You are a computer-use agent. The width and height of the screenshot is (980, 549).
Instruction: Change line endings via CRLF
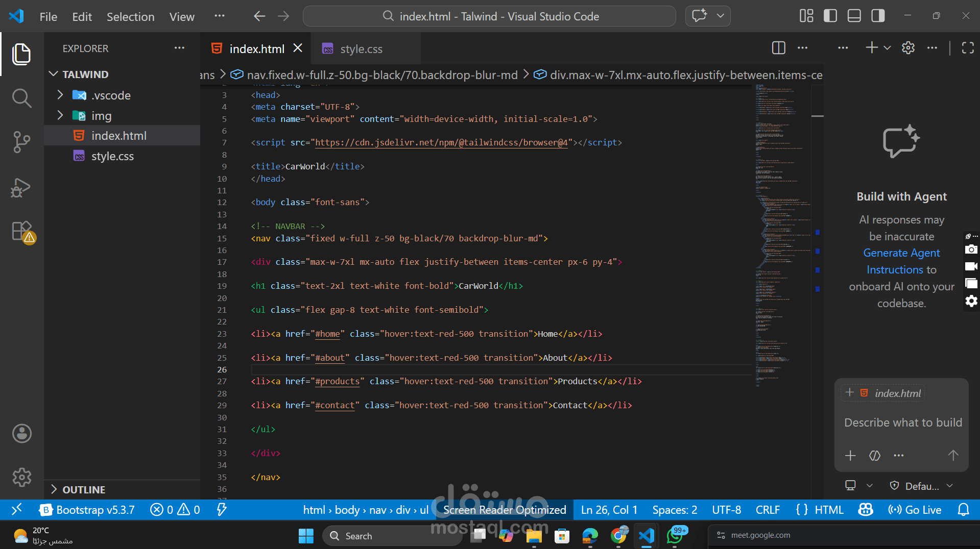[768, 510]
